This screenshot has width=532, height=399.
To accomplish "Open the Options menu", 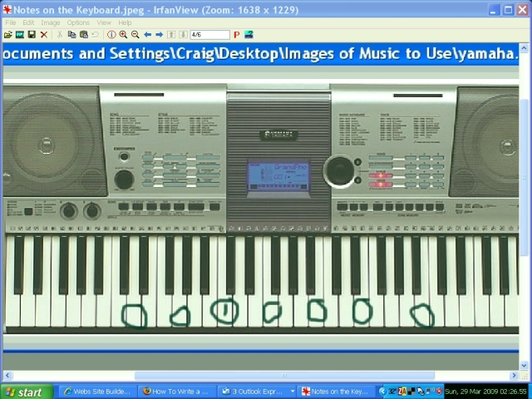I will [x=78, y=22].
